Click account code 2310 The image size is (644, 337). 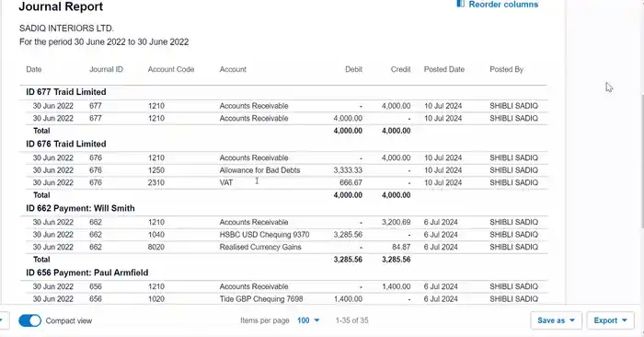156,183
